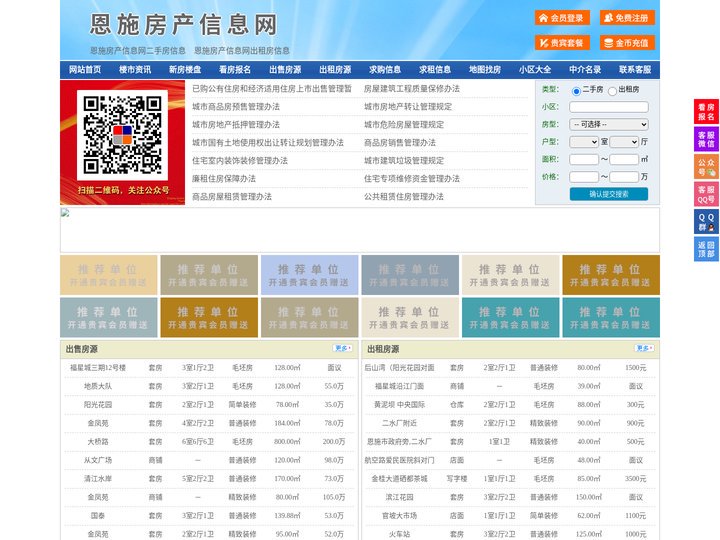Open 国泰 sale listing
The image size is (720, 540).
click(x=98, y=516)
